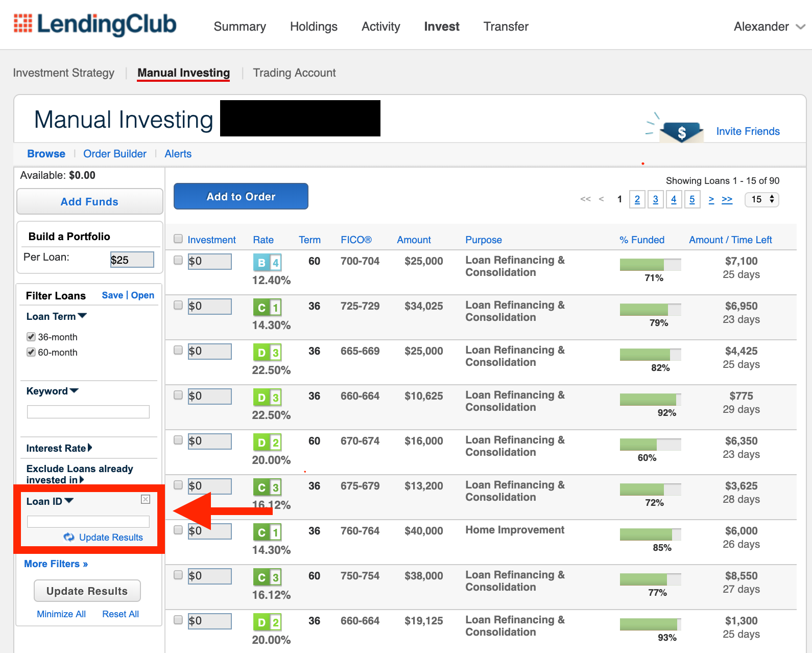Image resolution: width=812 pixels, height=653 pixels.
Task: Click the D2 grade badge of $16,000 loan
Action: click(x=267, y=442)
